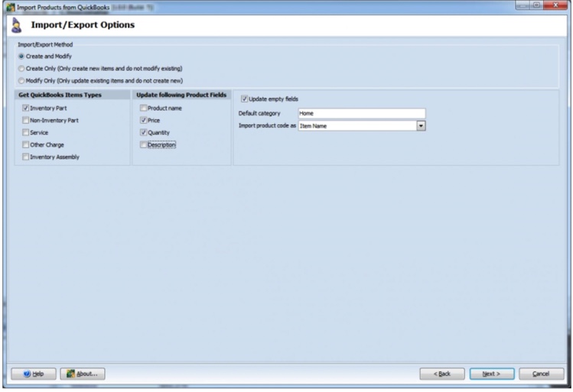Viewport: 573px width, 392px height.
Task: Proceed with the Next button
Action: [492, 374]
